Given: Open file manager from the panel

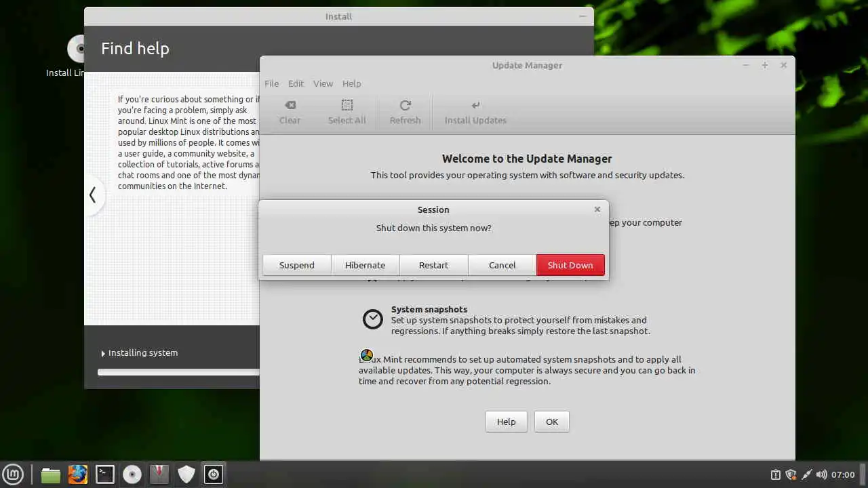Looking at the screenshot, I should (x=50, y=474).
